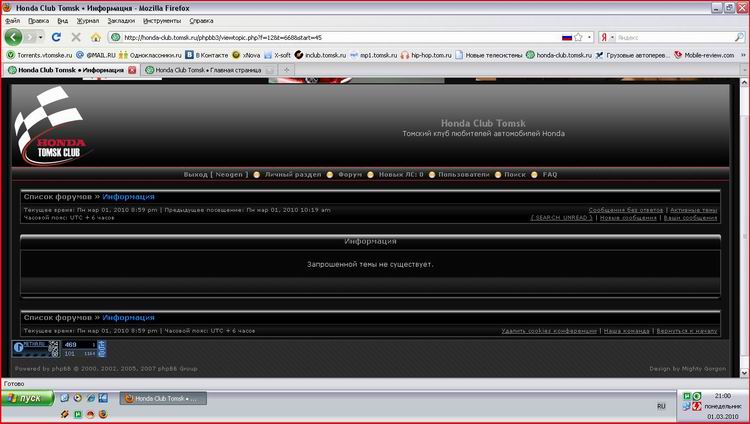Open the Вид menu
The image size is (750, 424).
(x=63, y=21)
